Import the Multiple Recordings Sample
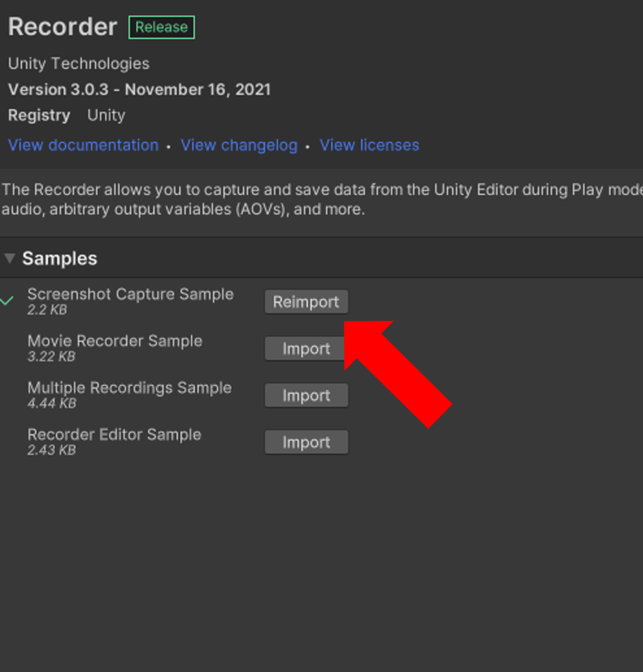 pos(306,395)
